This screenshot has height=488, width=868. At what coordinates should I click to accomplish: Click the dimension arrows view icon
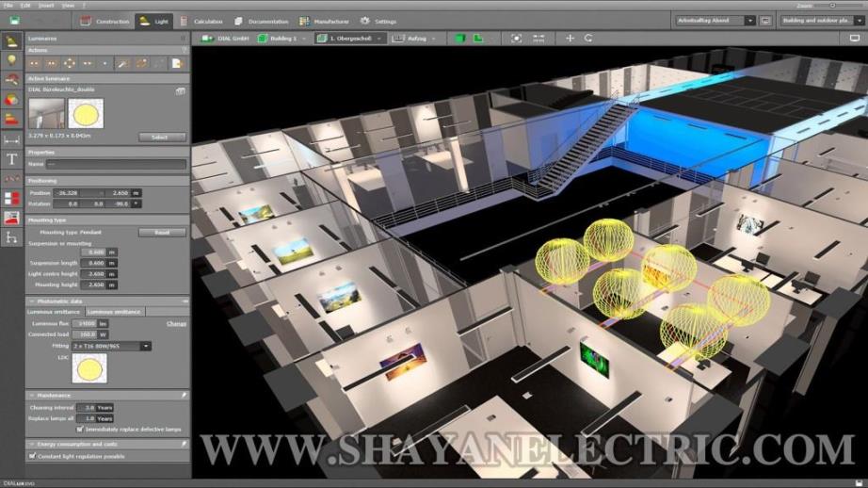tap(538, 39)
